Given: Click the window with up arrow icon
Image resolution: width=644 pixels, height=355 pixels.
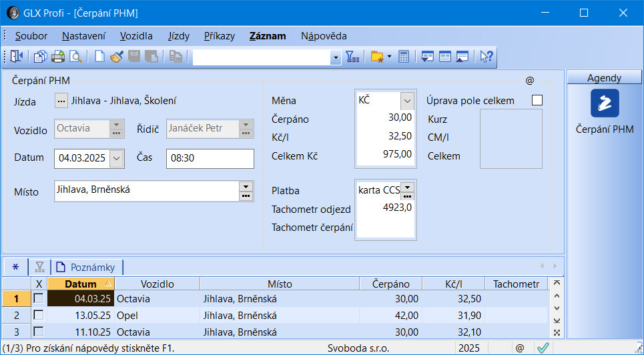Looking at the screenshot, I should [x=462, y=57].
